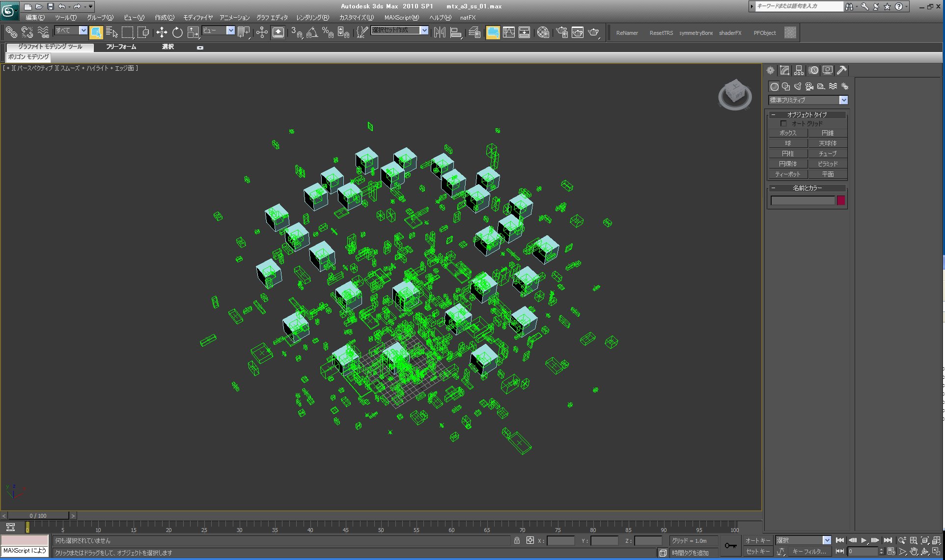The height and width of the screenshot is (560, 945).
Task: Open the 標準プリミティブ dropdown
Action: coord(843,100)
